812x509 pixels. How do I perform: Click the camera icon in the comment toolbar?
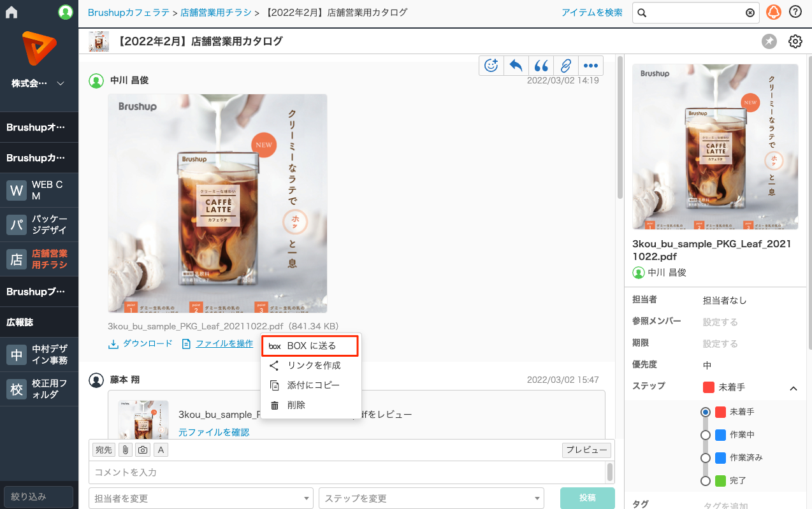(143, 450)
